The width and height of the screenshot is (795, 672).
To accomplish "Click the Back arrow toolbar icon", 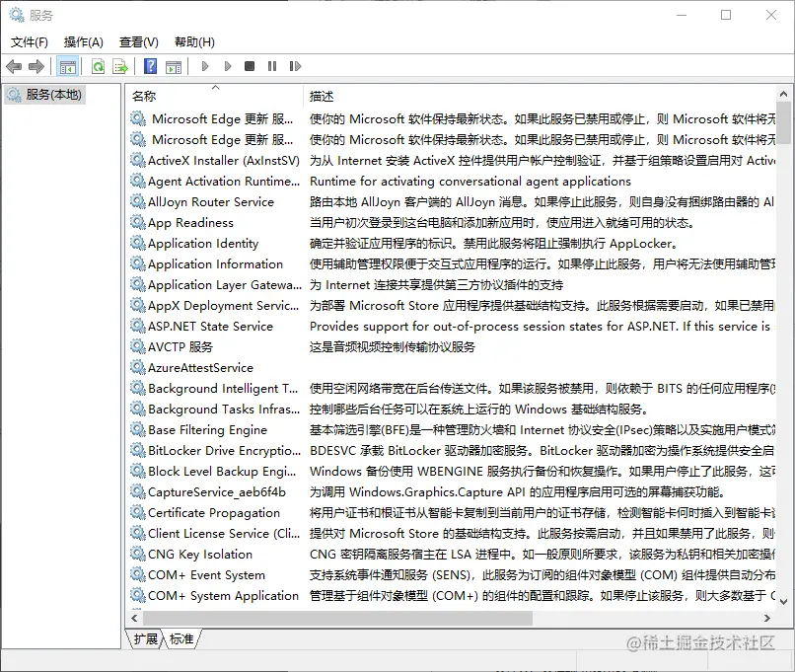I will 14,66.
